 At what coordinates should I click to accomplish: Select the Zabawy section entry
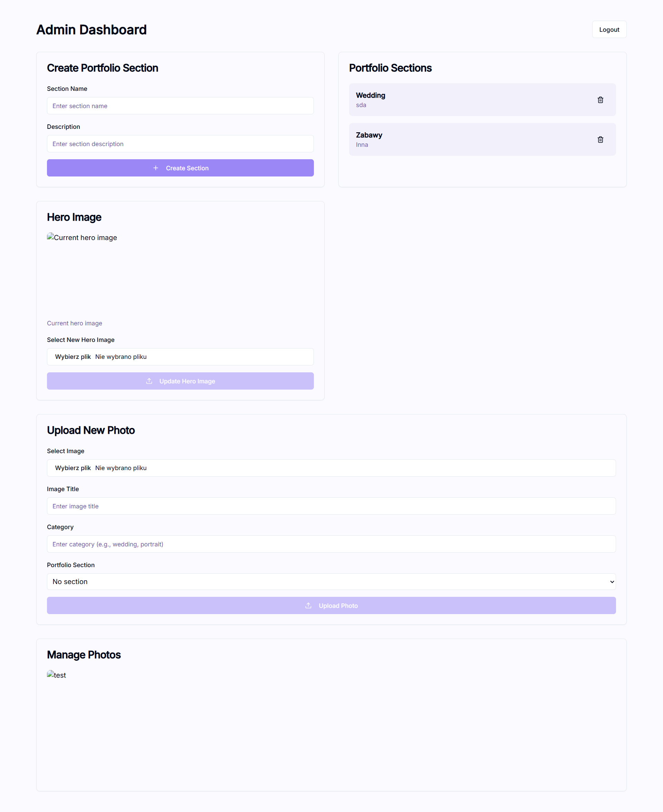pos(482,140)
